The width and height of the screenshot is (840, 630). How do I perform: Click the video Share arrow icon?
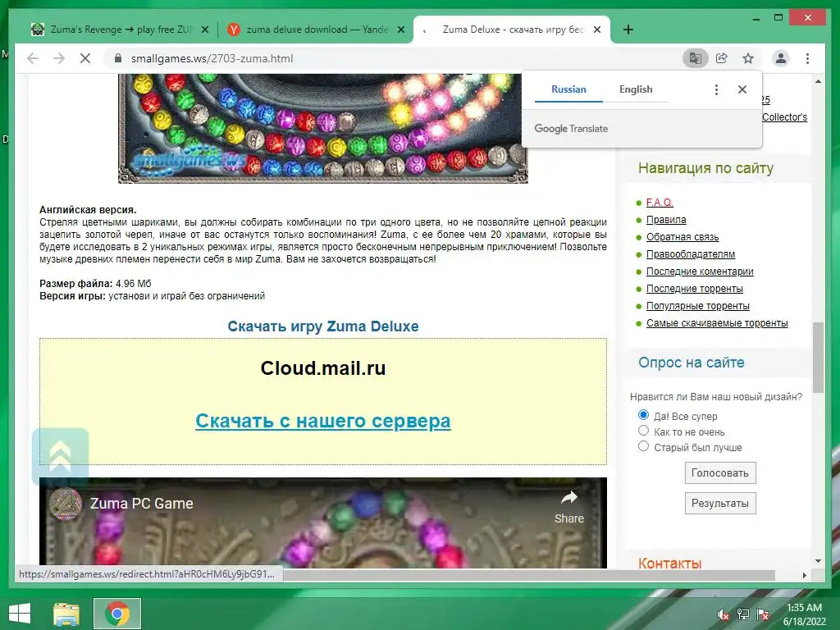(x=569, y=498)
